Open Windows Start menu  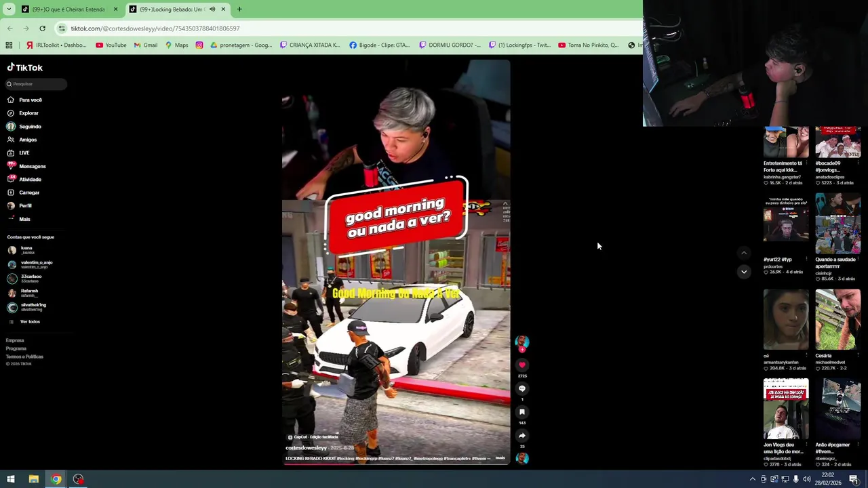click(11, 479)
